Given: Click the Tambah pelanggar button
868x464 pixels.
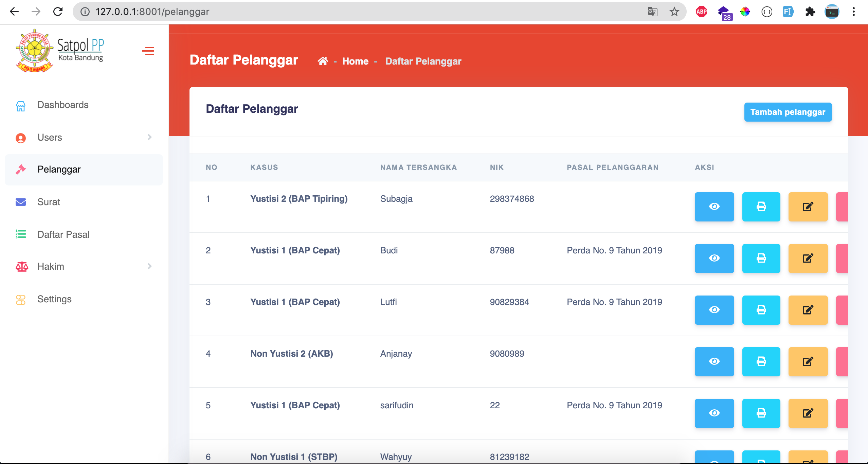Looking at the screenshot, I should click(788, 112).
